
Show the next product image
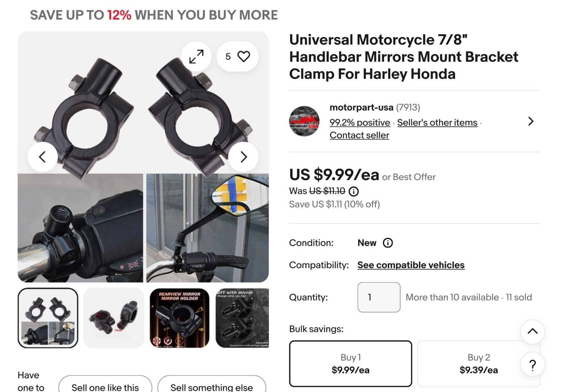click(243, 157)
